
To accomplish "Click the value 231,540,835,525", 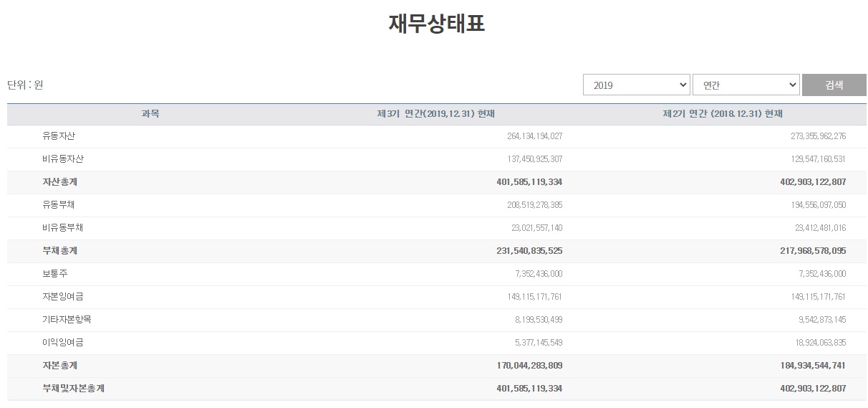I will pyautogui.click(x=529, y=251).
